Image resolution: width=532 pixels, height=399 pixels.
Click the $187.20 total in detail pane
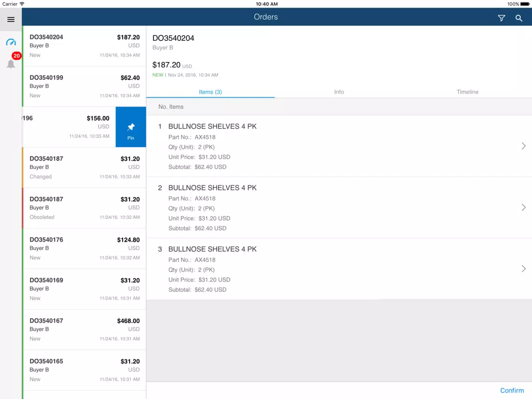coord(166,65)
